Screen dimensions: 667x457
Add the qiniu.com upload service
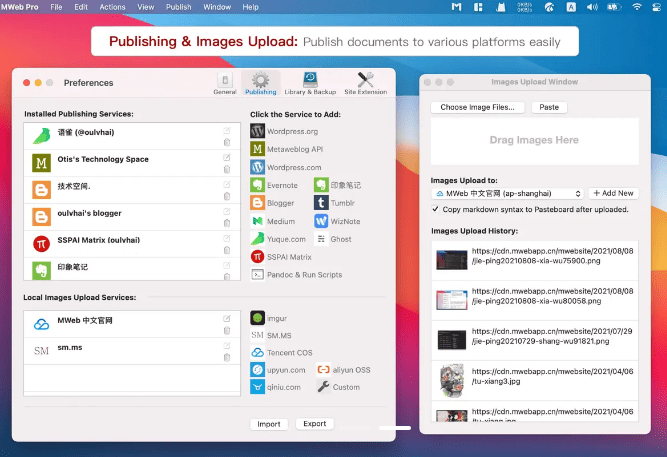tap(275, 387)
